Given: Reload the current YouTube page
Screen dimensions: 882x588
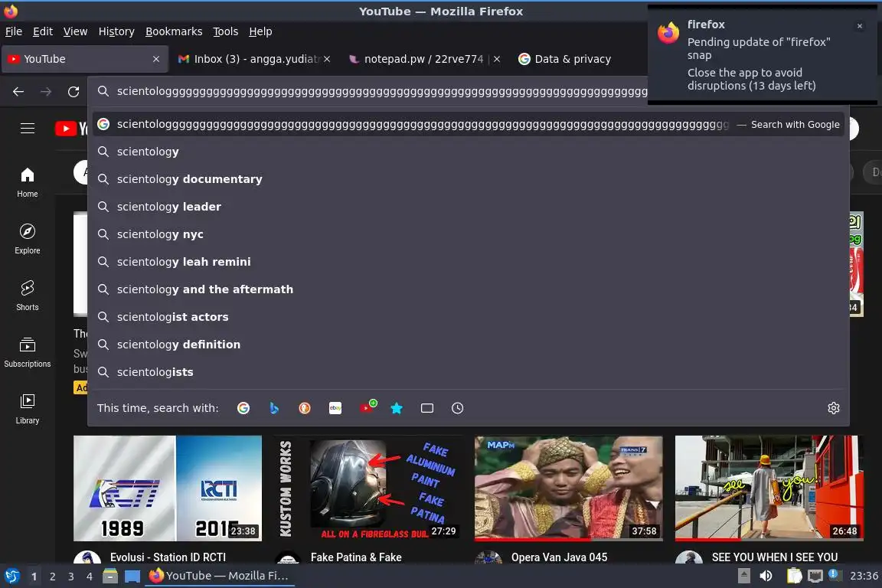Looking at the screenshot, I should click(x=73, y=92).
